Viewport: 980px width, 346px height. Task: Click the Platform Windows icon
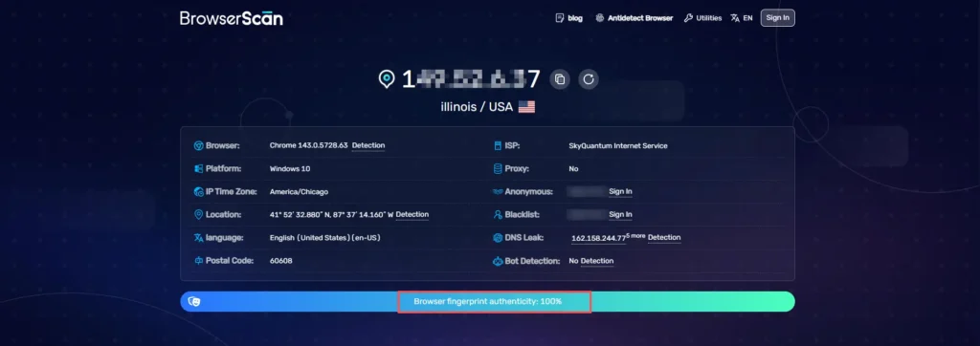(x=198, y=168)
